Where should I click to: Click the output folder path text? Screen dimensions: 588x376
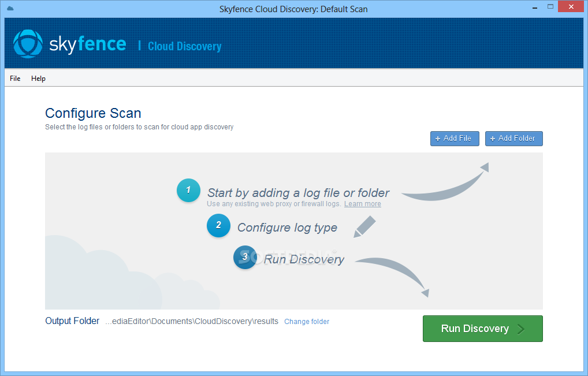192,321
